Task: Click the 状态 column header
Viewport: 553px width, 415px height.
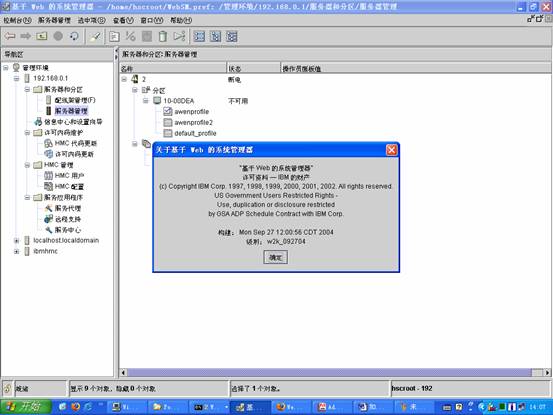Action: coord(254,68)
